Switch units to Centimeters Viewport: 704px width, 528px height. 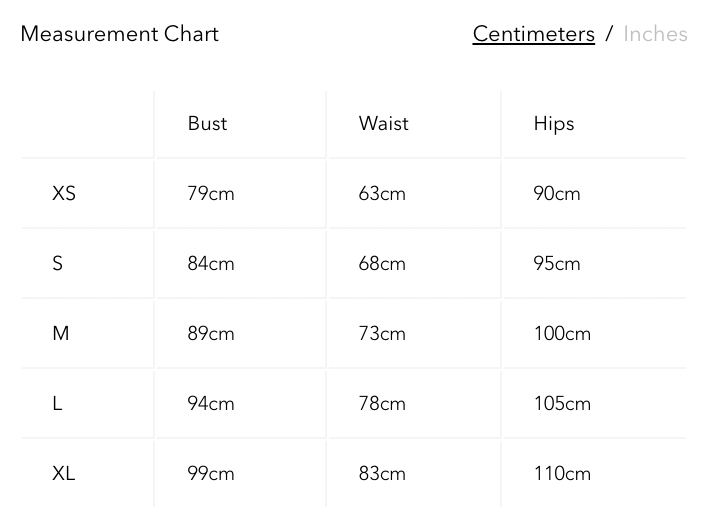point(533,34)
